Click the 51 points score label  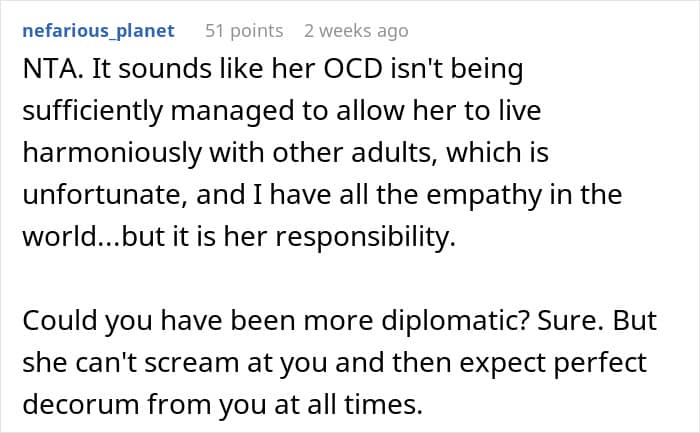pyautogui.click(x=244, y=31)
